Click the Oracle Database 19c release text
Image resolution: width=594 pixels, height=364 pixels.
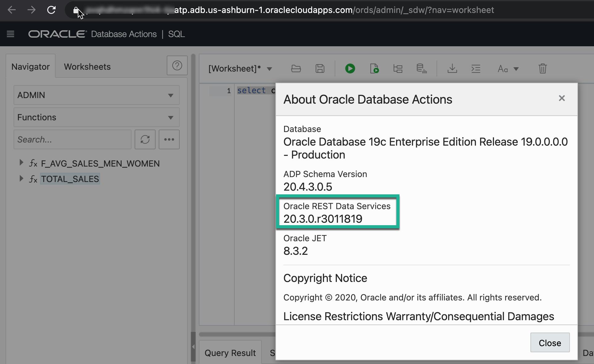425,148
